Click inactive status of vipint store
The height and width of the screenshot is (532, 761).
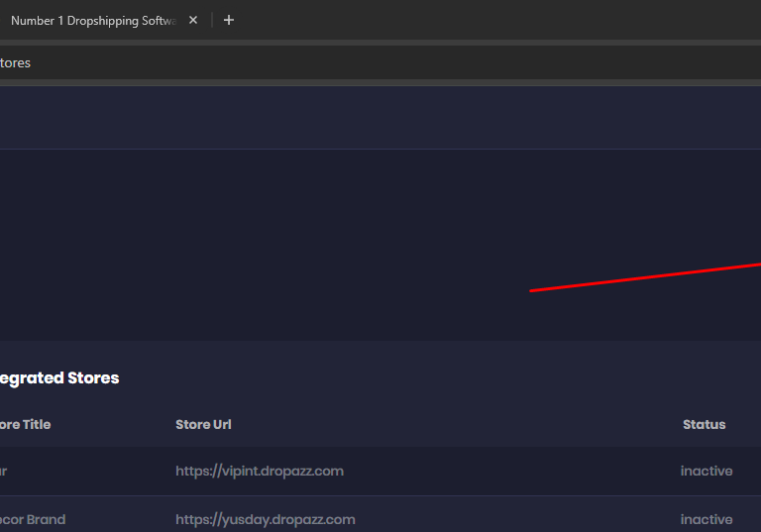coord(707,471)
